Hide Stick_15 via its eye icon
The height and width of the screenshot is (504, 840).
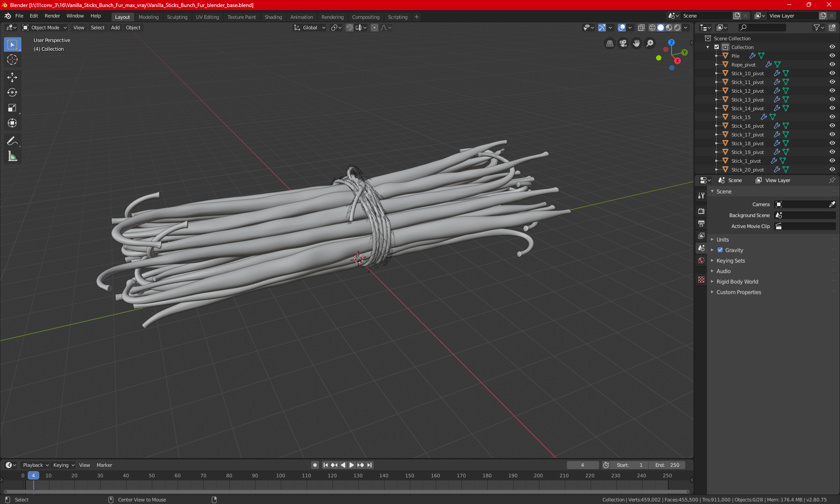832,117
